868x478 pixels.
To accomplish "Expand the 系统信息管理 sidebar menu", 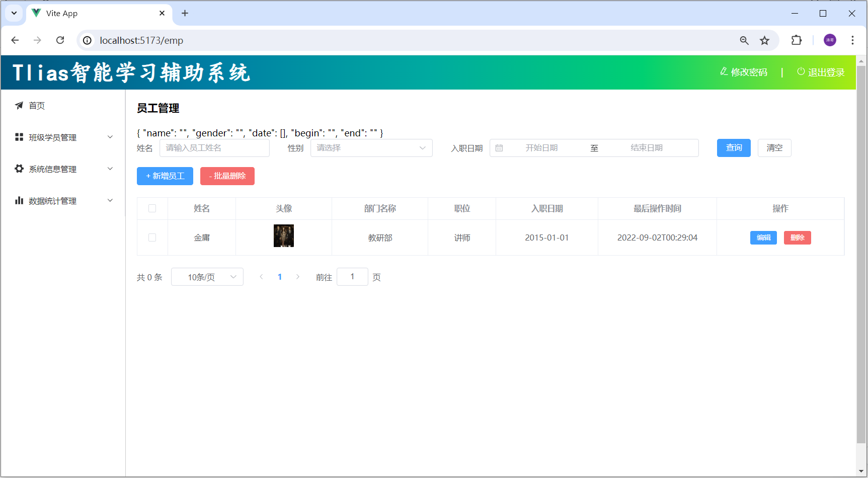I will (x=64, y=169).
